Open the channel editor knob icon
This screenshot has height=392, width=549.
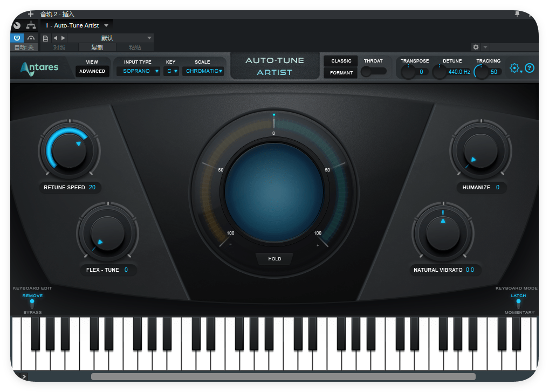tap(17, 25)
